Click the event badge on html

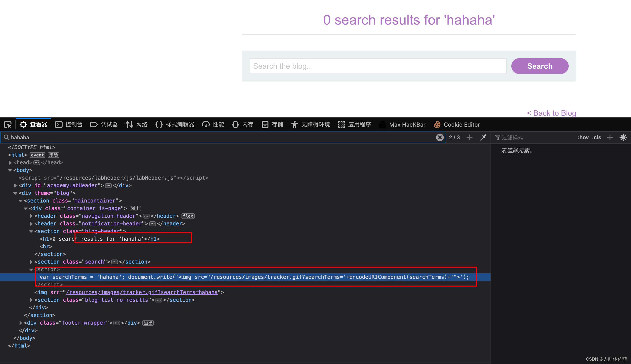37,155
